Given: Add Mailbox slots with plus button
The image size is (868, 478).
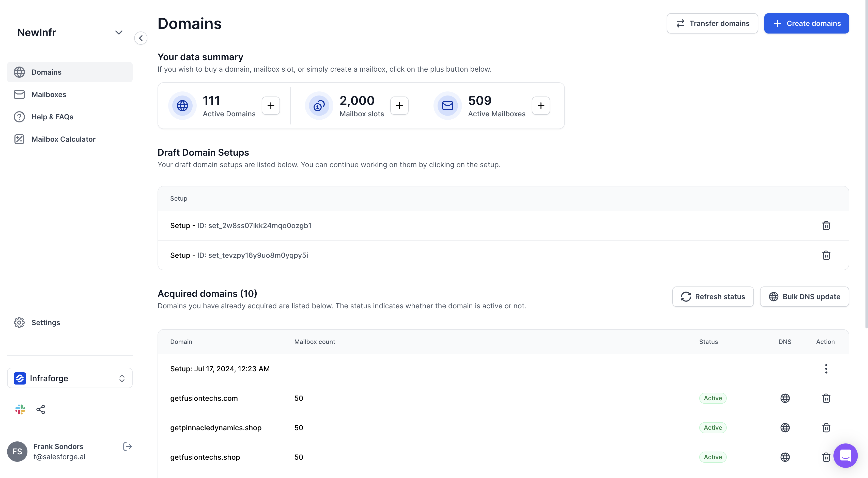Looking at the screenshot, I should tap(399, 106).
